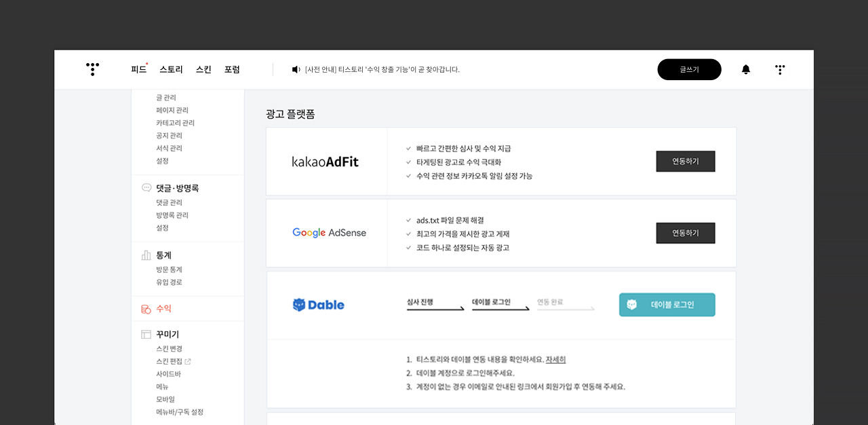Open 메뉴바/구독 설정
Image resolution: width=868 pixels, height=425 pixels.
(x=180, y=412)
